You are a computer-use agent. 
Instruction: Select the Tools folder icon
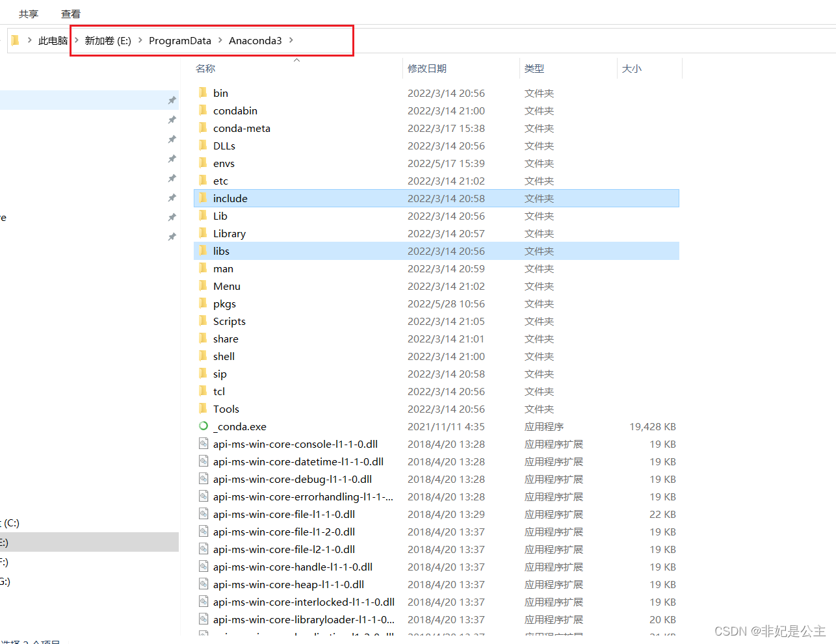pos(203,408)
